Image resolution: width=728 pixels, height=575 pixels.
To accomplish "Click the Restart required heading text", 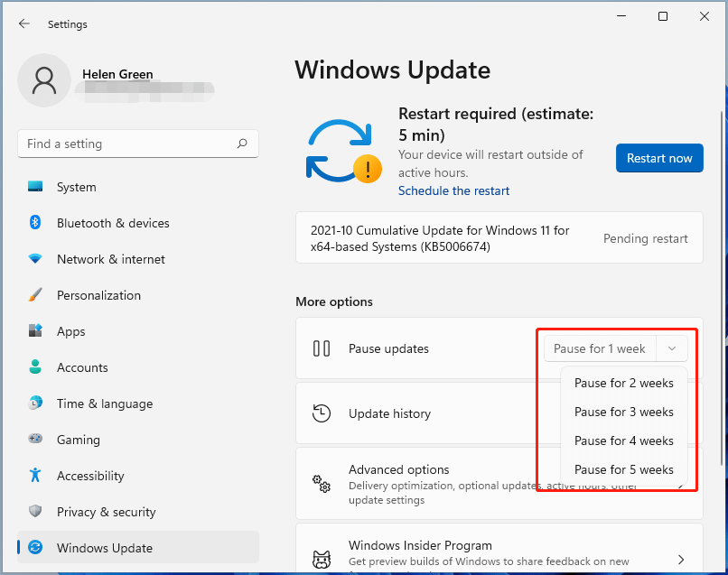I will point(495,125).
